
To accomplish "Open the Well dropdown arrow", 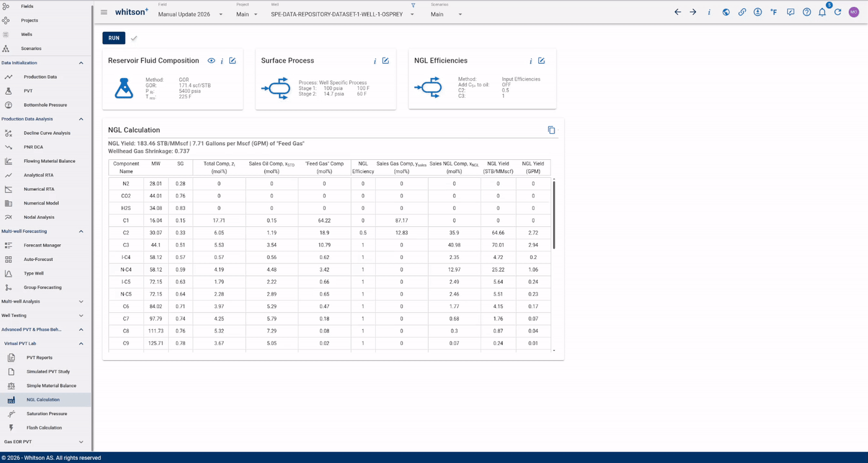I will coord(412,15).
